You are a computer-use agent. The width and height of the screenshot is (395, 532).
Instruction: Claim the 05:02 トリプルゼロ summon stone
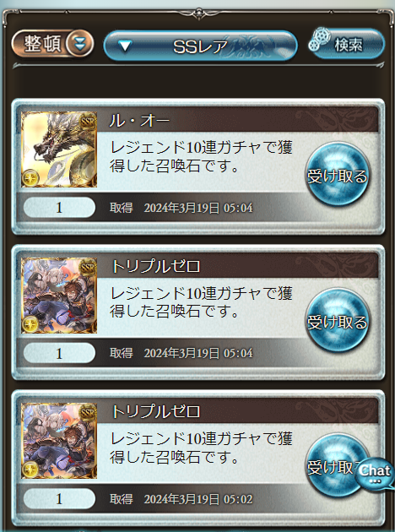click(334, 466)
